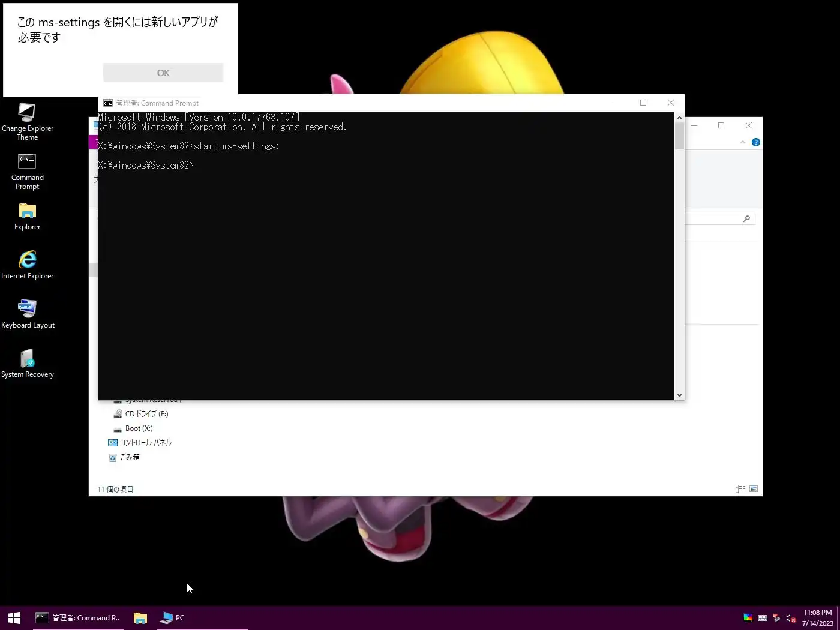Viewport: 840px width, 630px height.
Task: Click the color display tray icon
Action: [x=748, y=617]
